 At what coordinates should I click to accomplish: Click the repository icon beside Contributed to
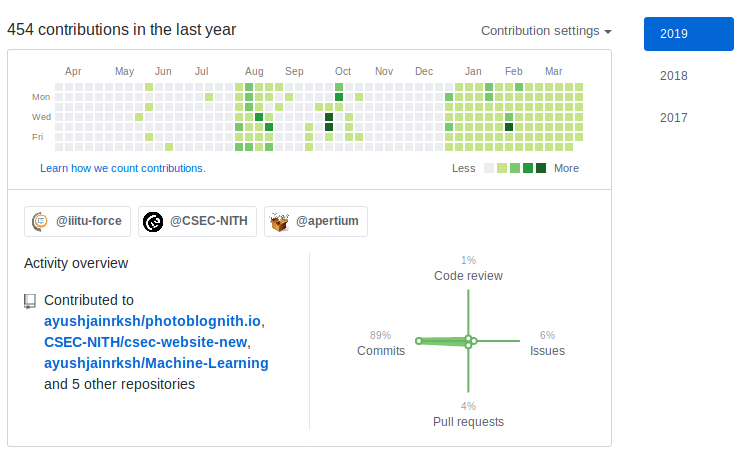pos(30,300)
